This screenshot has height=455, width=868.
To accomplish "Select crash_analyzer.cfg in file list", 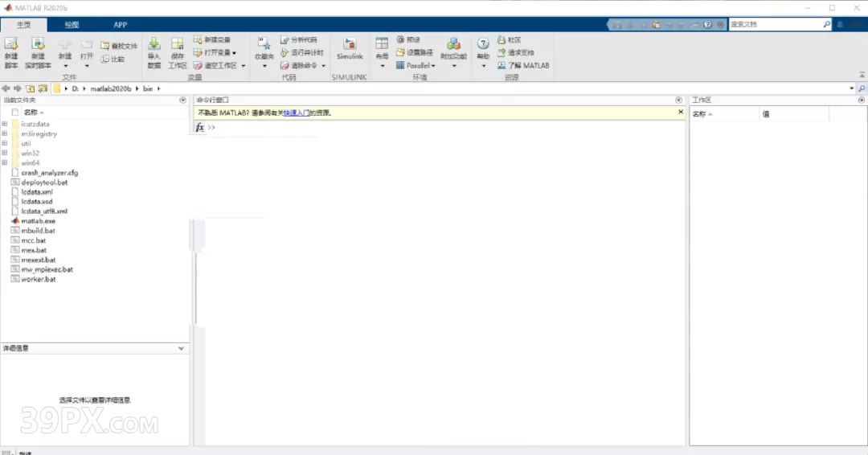I will 49,173.
